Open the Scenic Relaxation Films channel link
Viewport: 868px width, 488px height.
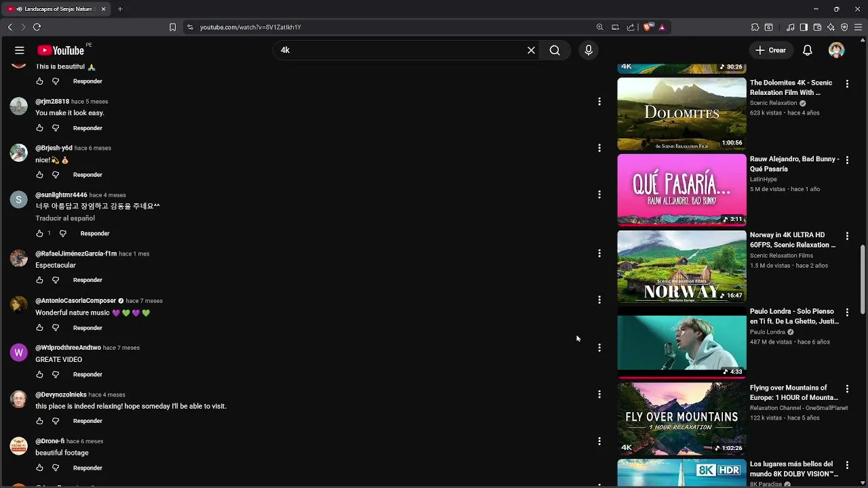[x=781, y=256]
